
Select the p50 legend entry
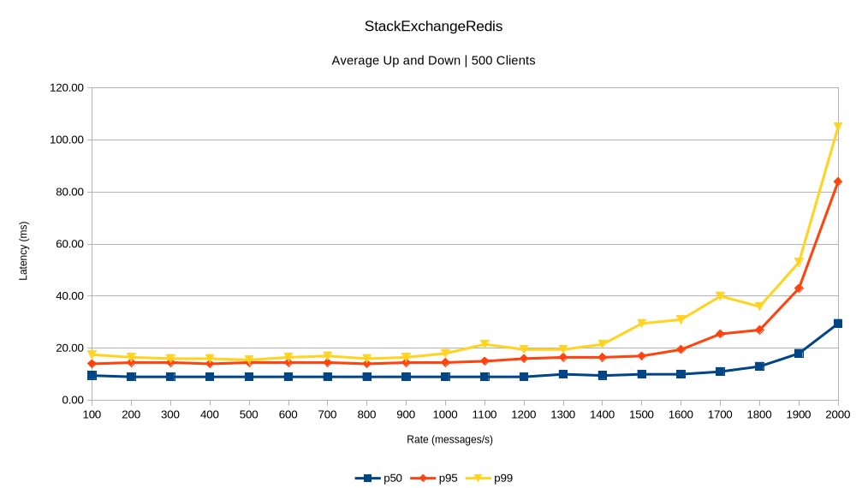(379, 478)
